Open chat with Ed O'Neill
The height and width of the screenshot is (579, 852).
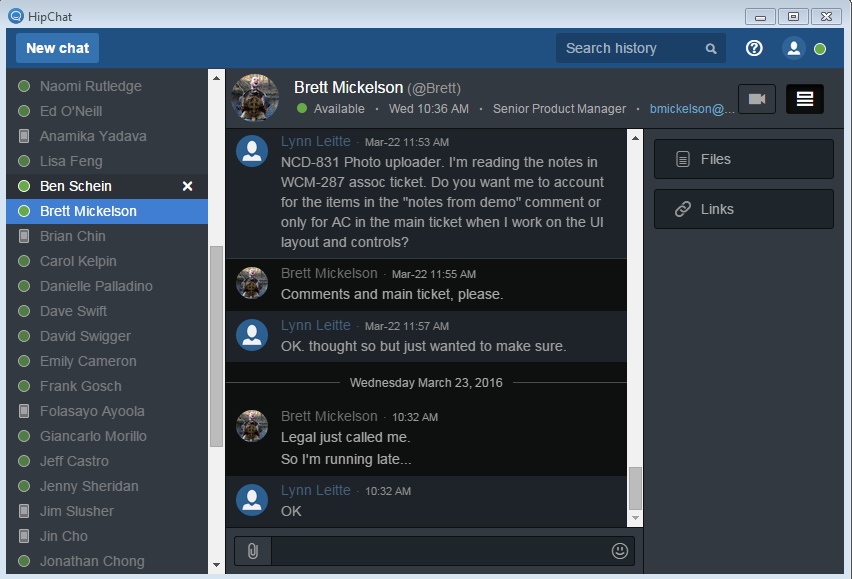(107, 111)
